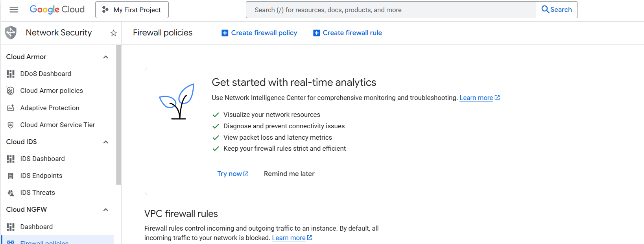This screenshot has width=644, height=244.
Task: Click the Cloud Armor Service Tier icon
Action: pos(11,125)
